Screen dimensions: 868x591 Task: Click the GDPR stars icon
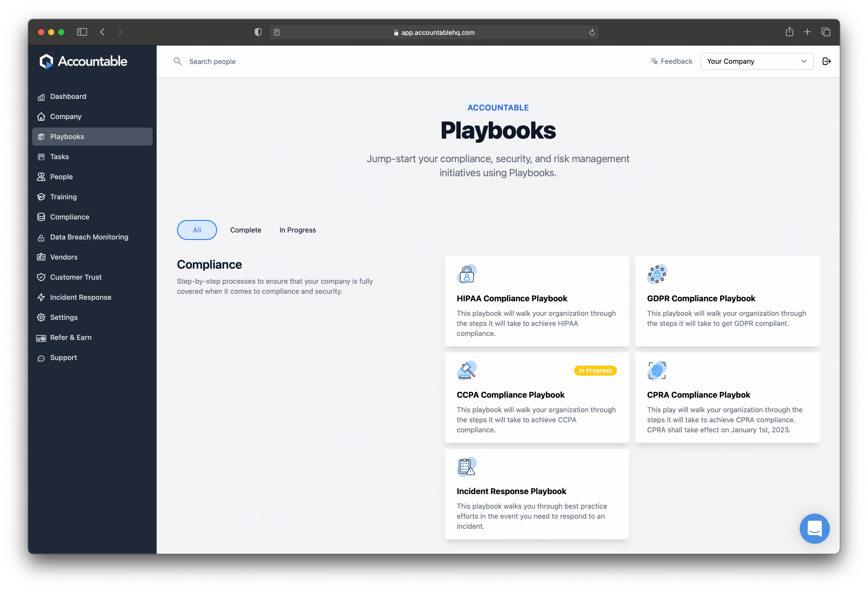tap(657, 274)
